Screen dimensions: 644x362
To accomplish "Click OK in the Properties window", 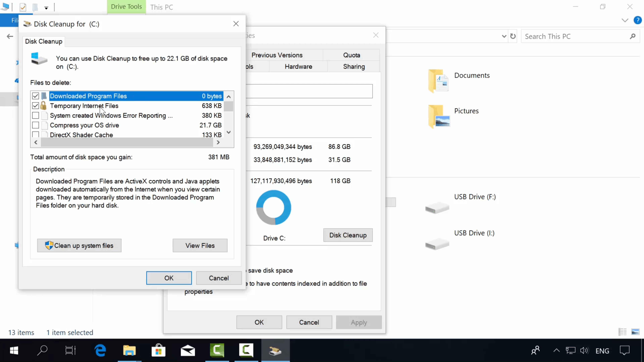I will coord(259,322).
